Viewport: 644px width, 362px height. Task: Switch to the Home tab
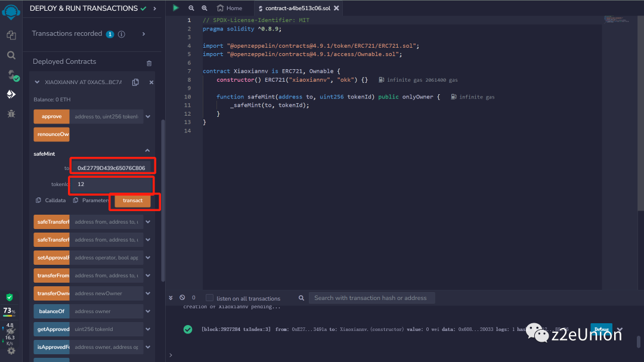230,8
